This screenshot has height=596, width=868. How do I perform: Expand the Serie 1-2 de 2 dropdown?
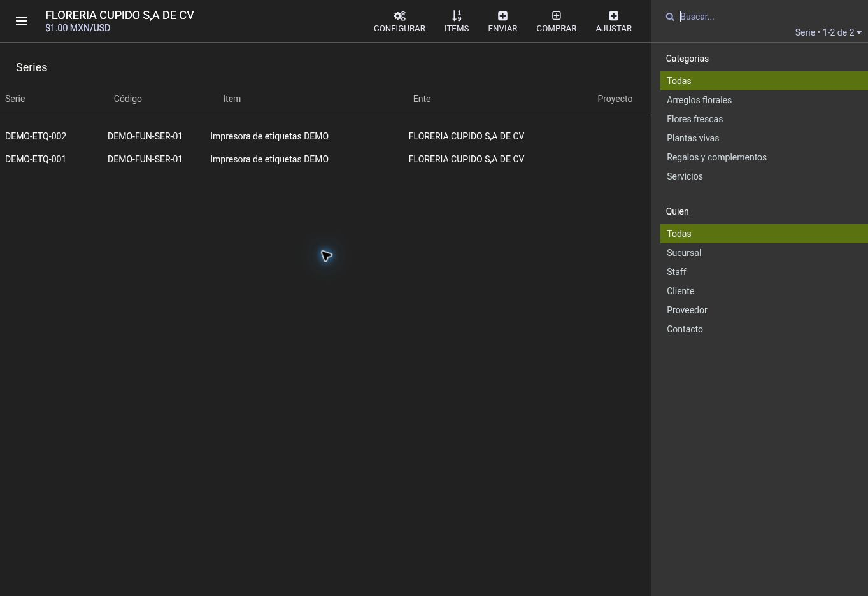(x=828, y=32)
